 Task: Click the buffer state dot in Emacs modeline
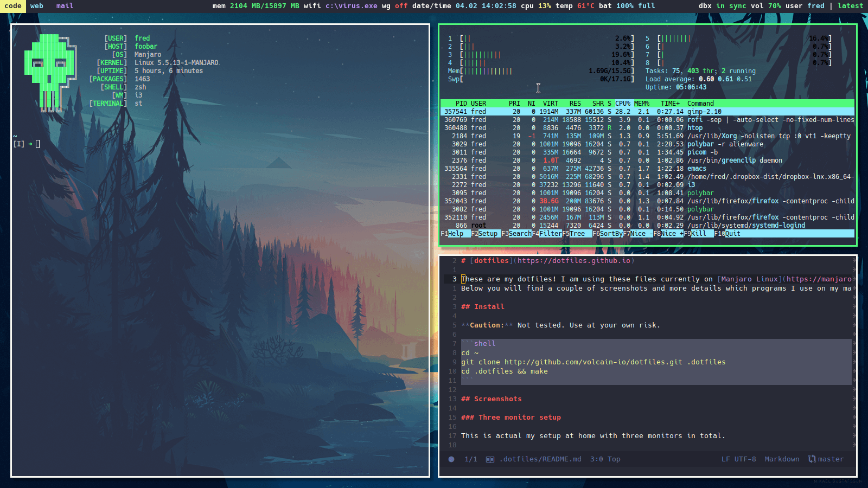(451, 459)
